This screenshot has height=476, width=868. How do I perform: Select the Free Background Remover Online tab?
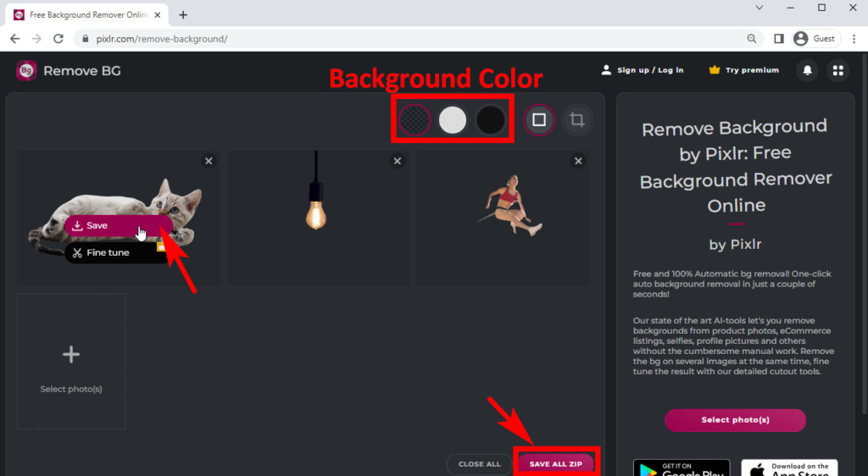[x=87, y=15]
